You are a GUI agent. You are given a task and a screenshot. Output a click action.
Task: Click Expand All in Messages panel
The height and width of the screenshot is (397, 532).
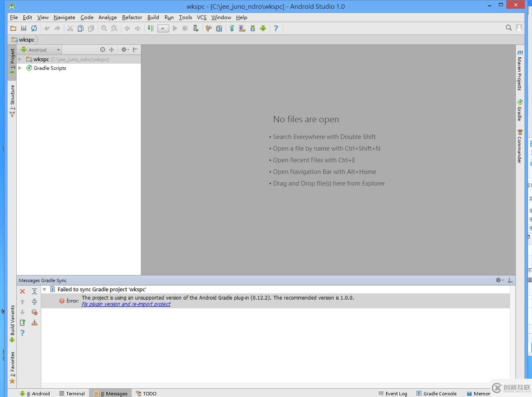(x=34, y=291)
